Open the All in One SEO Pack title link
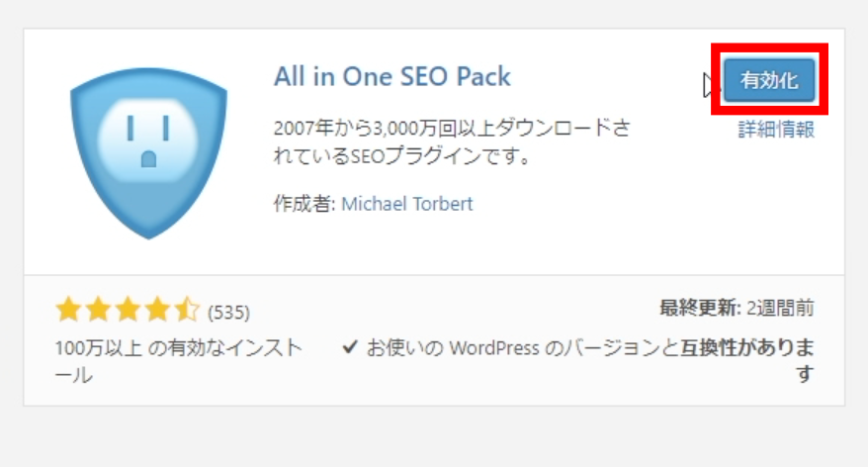 391,76
